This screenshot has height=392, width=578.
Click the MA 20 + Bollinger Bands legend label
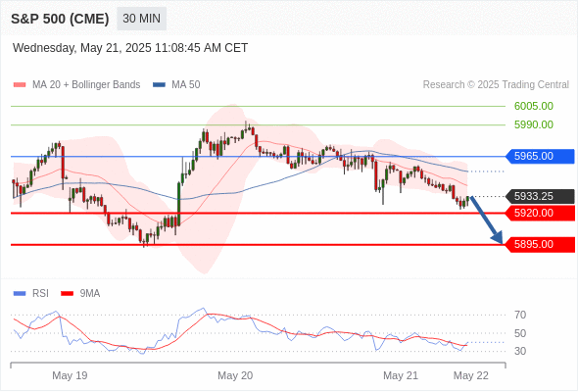tap(86, 85)
